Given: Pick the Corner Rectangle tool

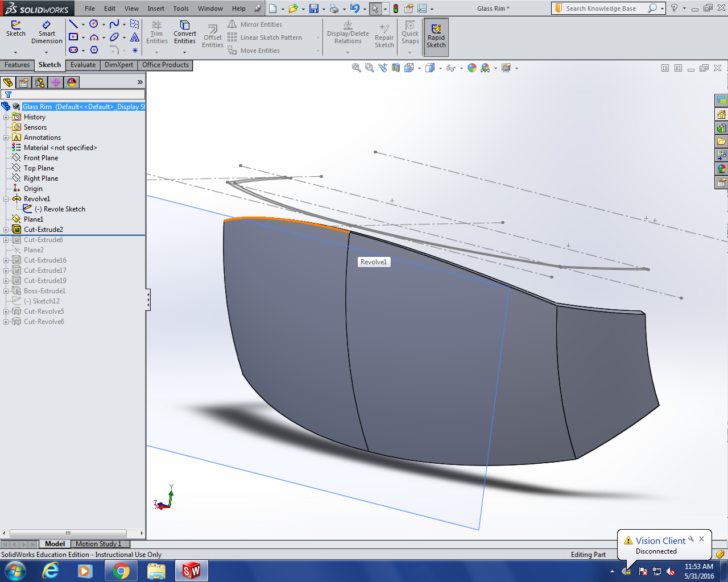Looking at the screenshot, I should [73, 37].
